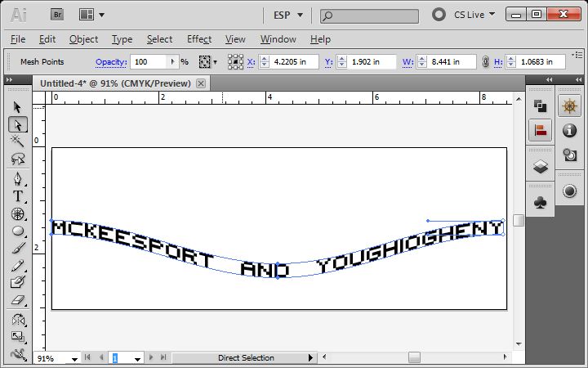588x368 pixels.
Task: Open the 91% zoom level dropdown
Action: click(74, 359)
